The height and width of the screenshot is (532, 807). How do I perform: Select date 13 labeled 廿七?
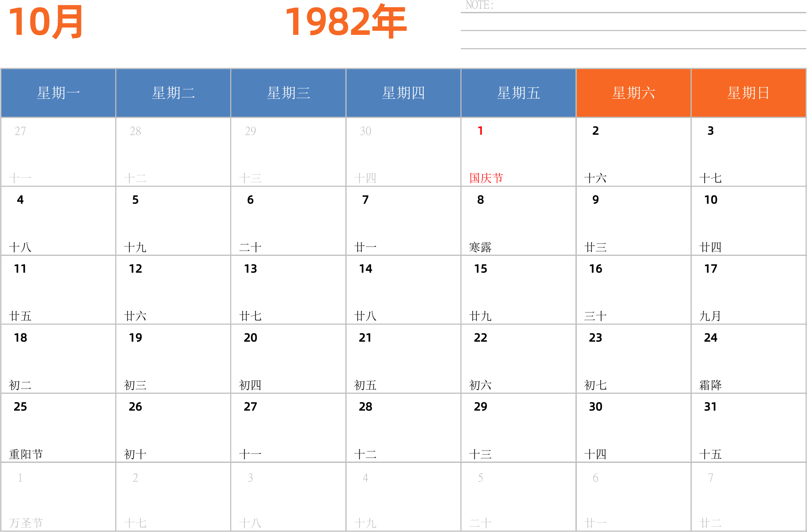coord(288,290)
